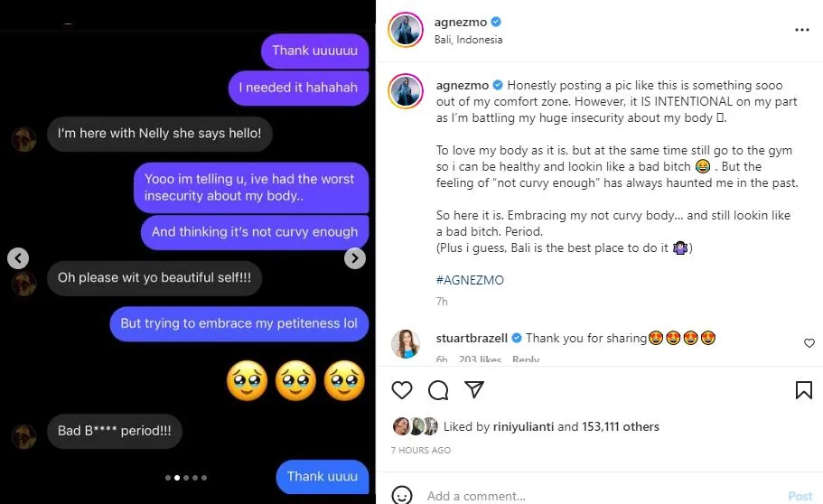Image resolution: width=823 pixels, height=504 pixels.
Task: Like the post with the heart icon
Action: pos(402,390)
